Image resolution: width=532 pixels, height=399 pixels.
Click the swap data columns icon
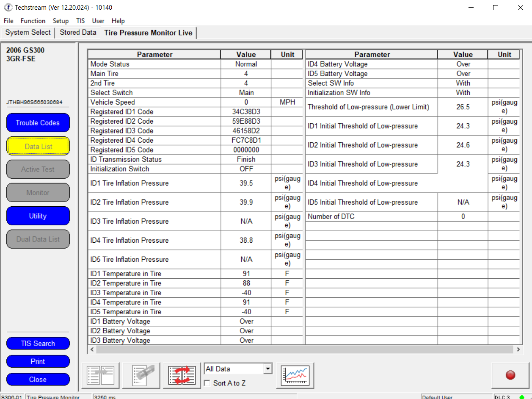[x=182, y=375]
